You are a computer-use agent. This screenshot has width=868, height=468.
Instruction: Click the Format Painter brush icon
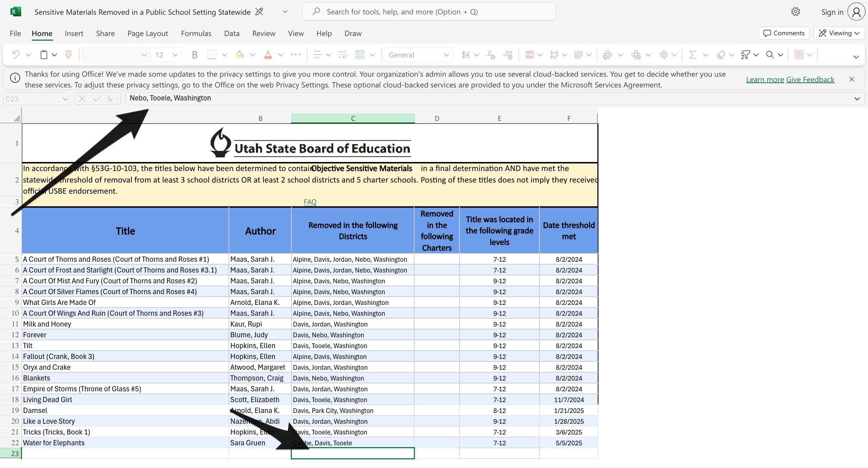pyautogui.click(x=68, y=55)
